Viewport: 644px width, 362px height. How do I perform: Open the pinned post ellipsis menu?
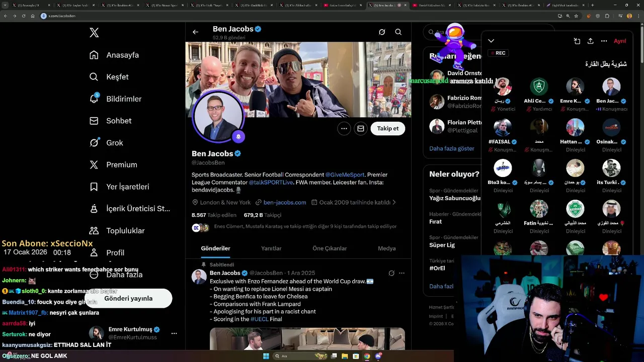(x=401, y=273)
